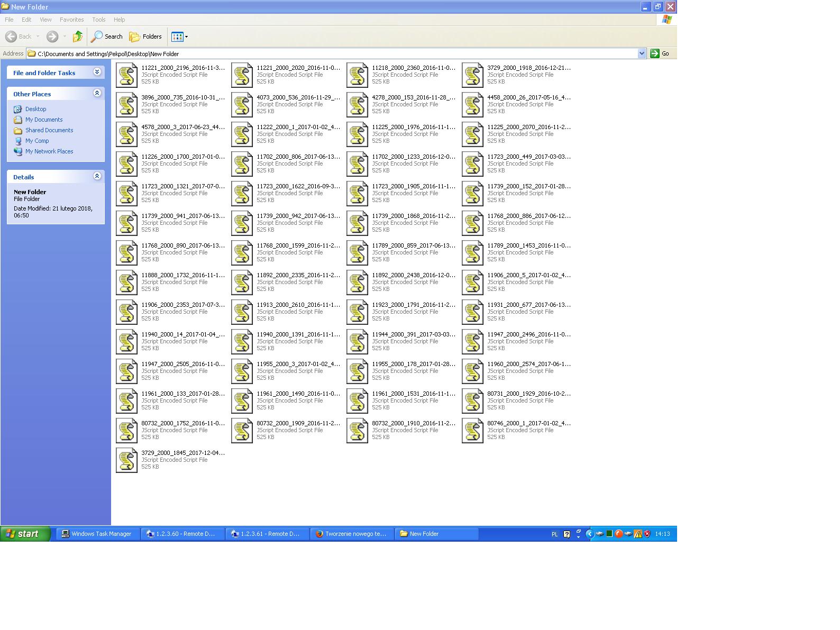Open Back button history dropdown arrow

pyautogui.click(x=38, y=36)
